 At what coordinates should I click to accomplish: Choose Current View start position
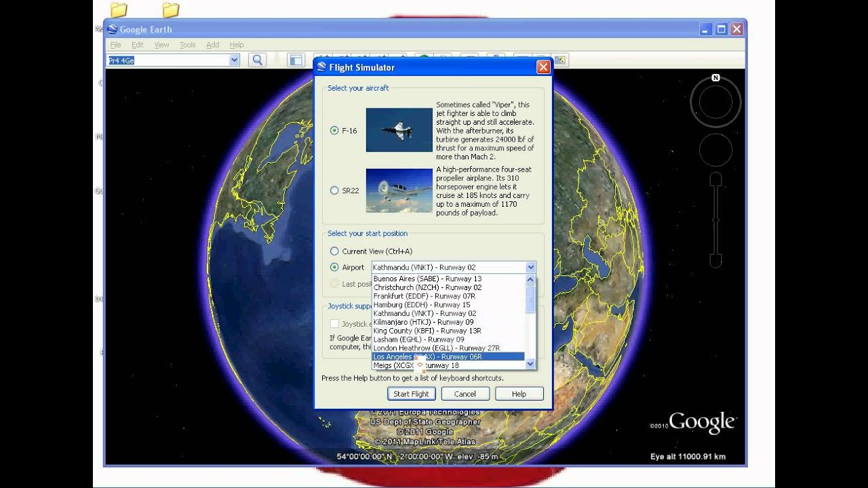click(334, 251)
